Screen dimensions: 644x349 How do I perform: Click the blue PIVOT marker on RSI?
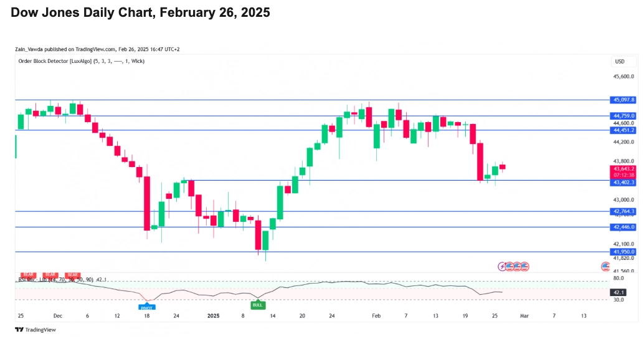tap(146, 307)
